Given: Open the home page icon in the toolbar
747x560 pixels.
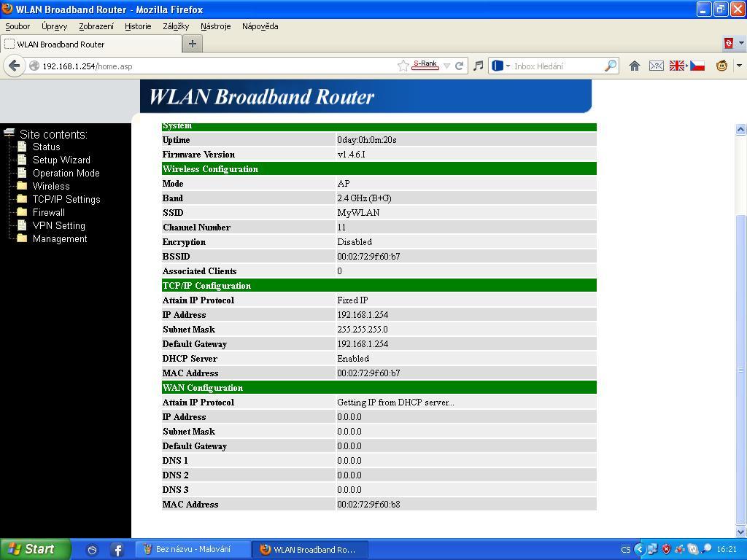Looking at the screenshot, I should coord(635,66).
